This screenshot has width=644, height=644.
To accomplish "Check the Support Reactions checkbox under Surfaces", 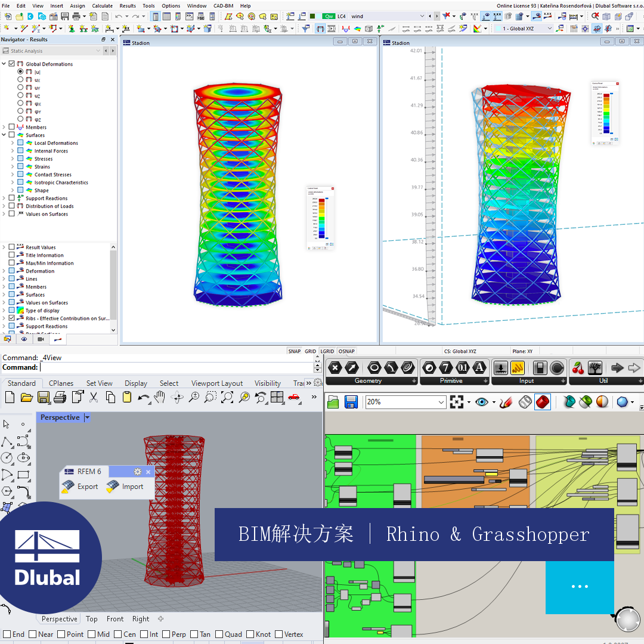I will [11, 198].
